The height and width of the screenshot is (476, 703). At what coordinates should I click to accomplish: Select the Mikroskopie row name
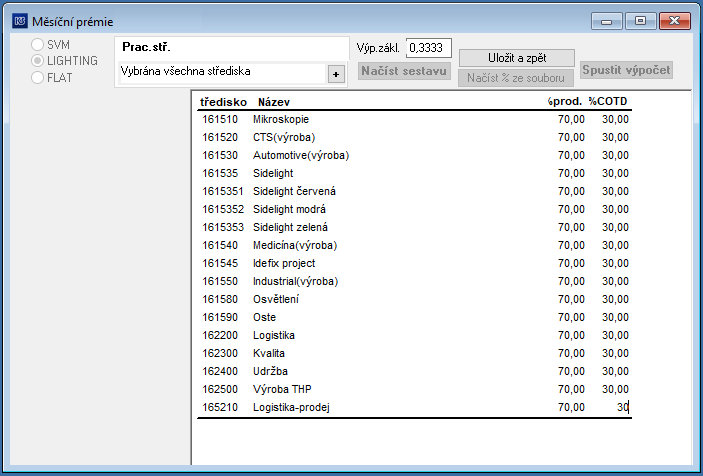pos(281,119)
